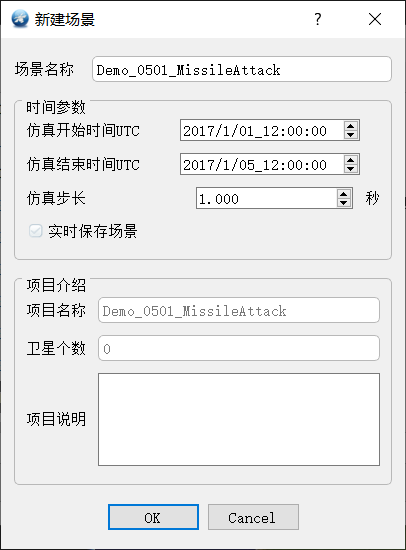Decrease 仿真结束时间UTC with down arrow
Image resolution: width=406 pixels, height=550 pixels.
pyautogui.click(x=351, y=169)
